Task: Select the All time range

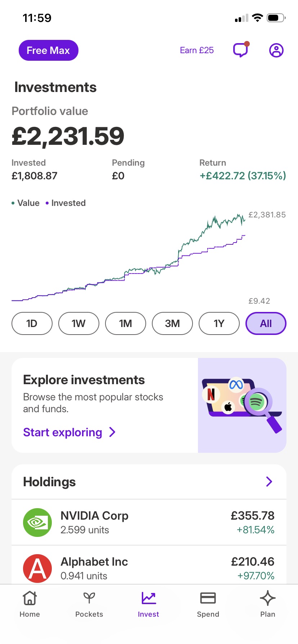Action: click(x=266, y=323)
